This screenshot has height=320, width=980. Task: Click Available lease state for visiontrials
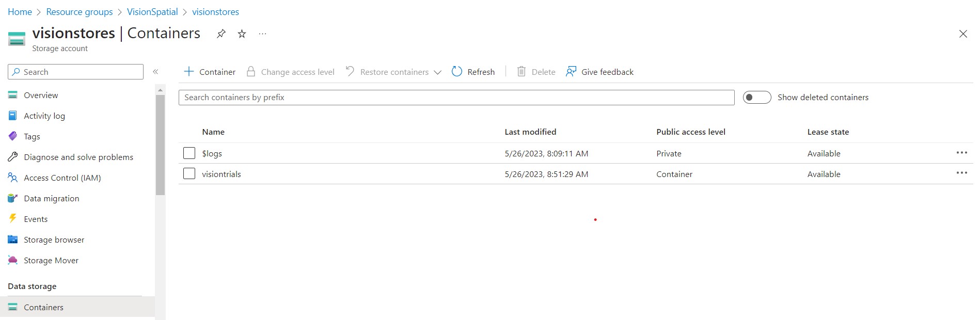pos(824,174)
